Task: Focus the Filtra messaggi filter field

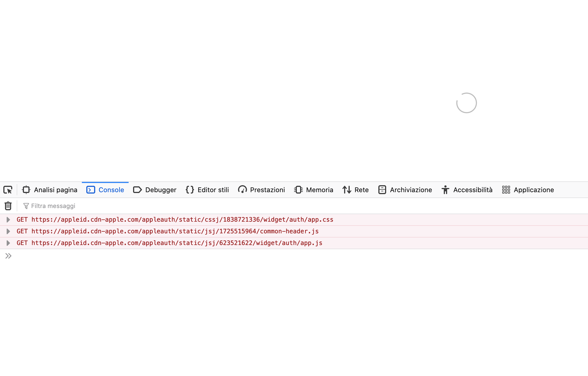Action: (x=167, y=206)
